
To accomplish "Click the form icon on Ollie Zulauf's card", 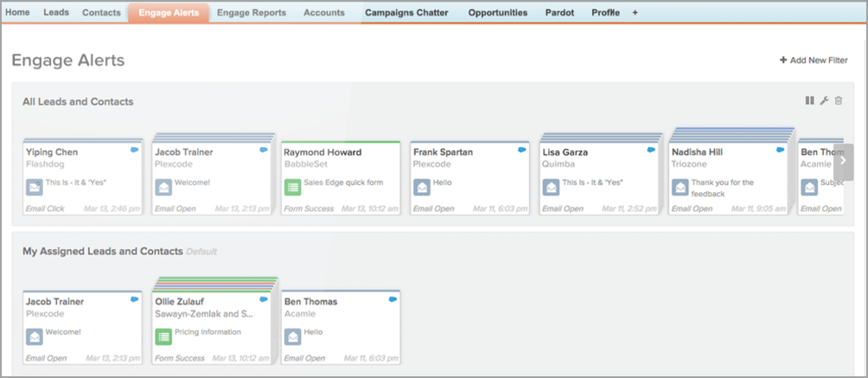I will tap(163, 336).
